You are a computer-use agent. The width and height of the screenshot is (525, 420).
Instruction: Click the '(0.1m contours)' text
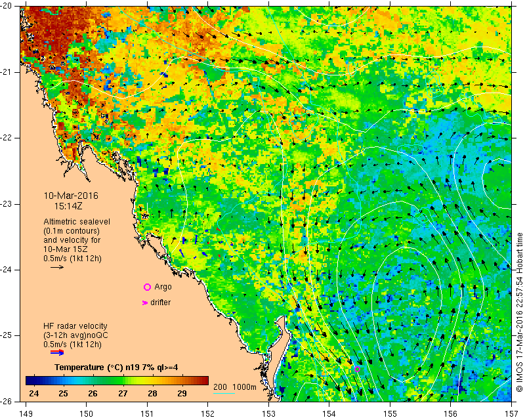[x=72, y=231]
